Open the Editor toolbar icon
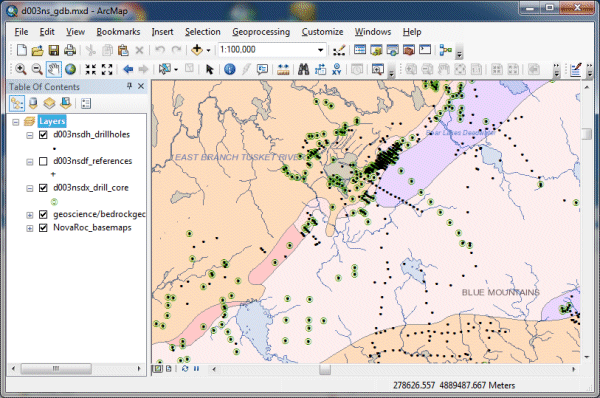This screenshot has width=600, height=398. tap(339, 50)
